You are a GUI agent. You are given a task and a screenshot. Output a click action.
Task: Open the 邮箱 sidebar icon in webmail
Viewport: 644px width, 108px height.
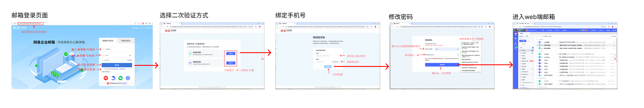point(516,34)
